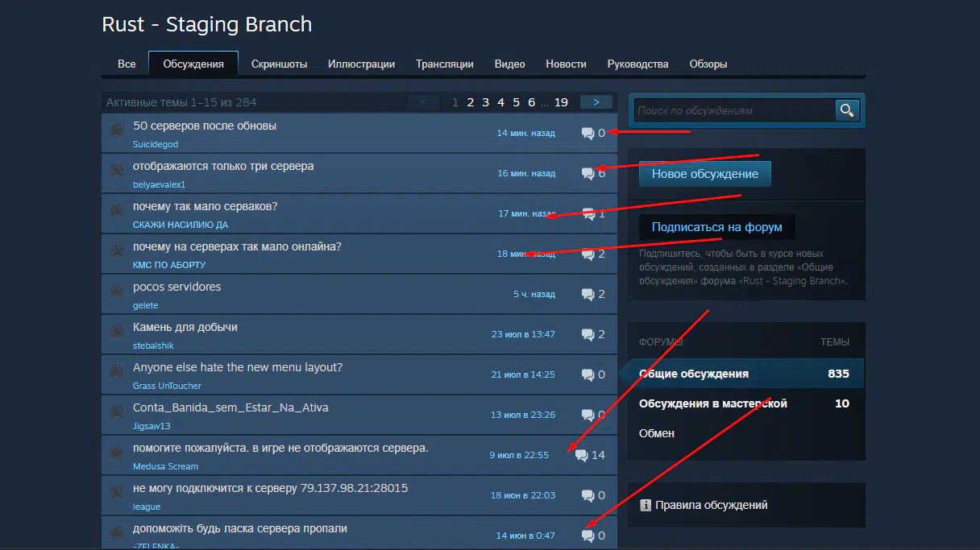Click the reply bubble icon for "50 серверов после обновы"
This screenshot has height=550, width=980.
[588, 134]
